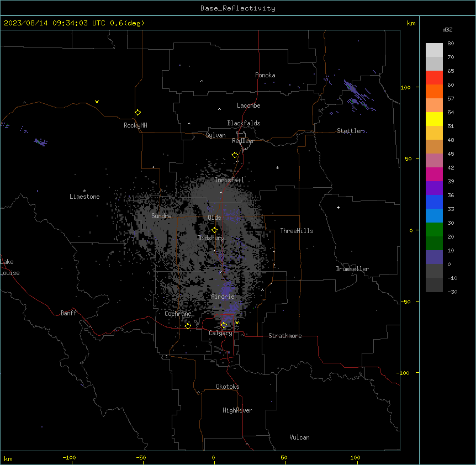
Task: Click the Ponoka city label
Action: click(265, 75)
